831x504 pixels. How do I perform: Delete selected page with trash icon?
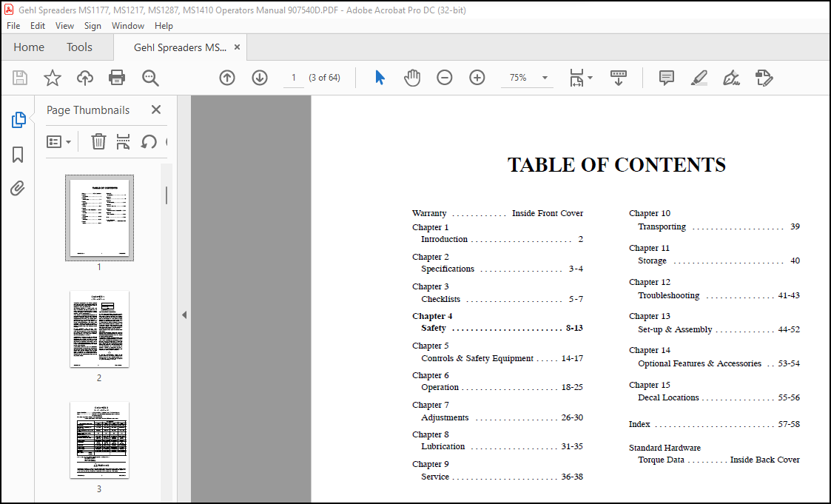click(x=98, y=141)
